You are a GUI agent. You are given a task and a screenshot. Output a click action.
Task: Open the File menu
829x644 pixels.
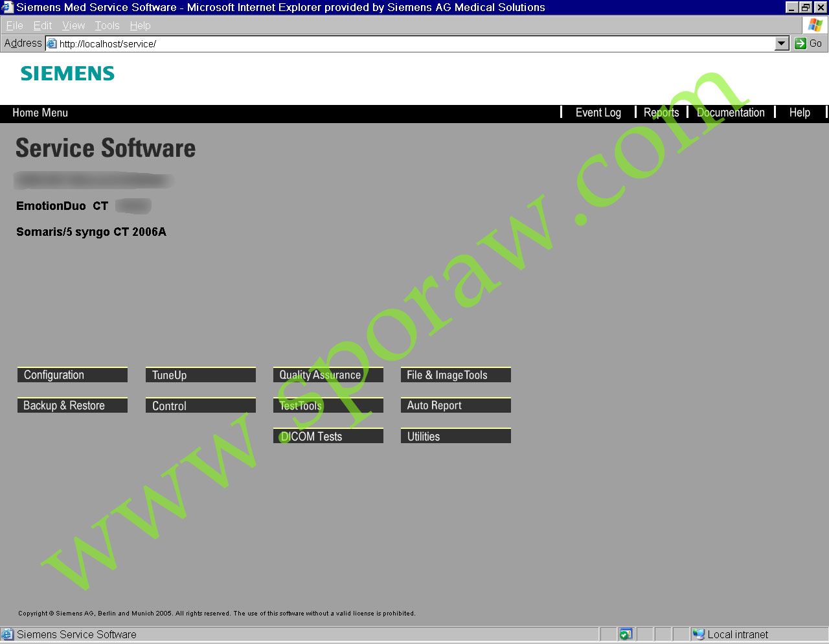[14, 25]
